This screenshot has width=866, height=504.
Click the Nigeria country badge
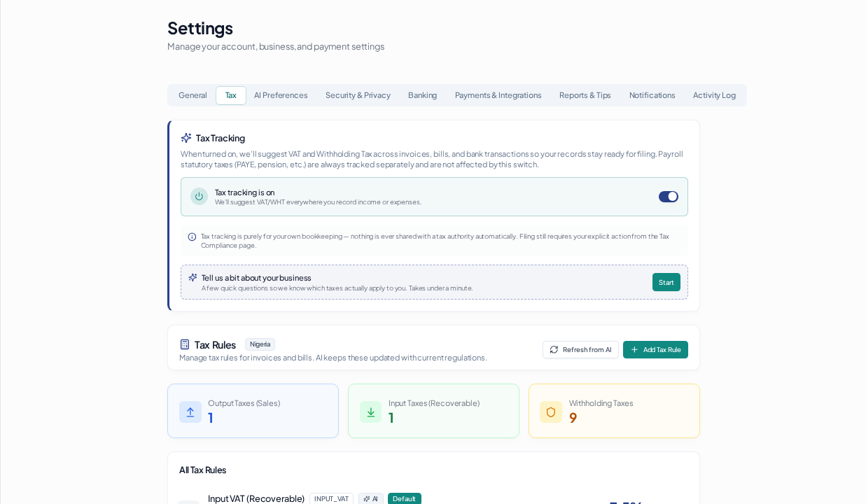tap(260, 344)
